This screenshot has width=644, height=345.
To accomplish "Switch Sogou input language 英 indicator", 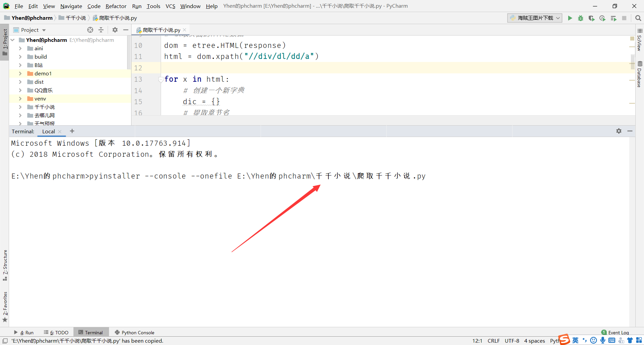I will 576,341.
